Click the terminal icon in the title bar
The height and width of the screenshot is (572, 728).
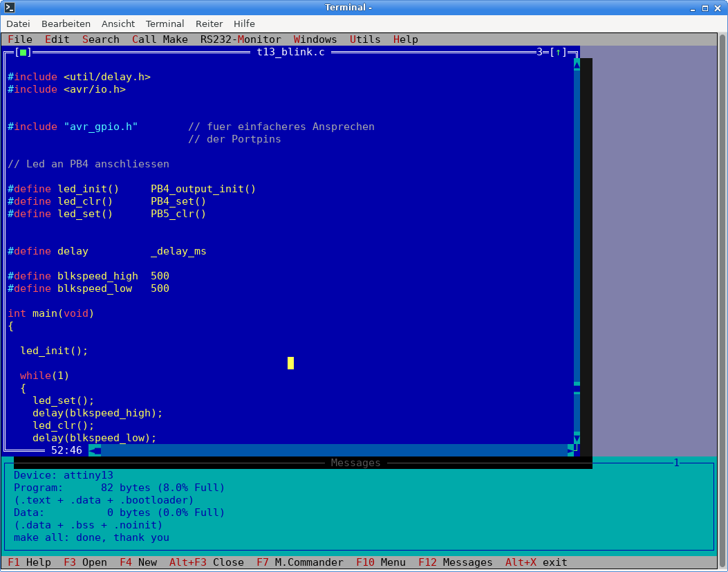tap(9, 8)
